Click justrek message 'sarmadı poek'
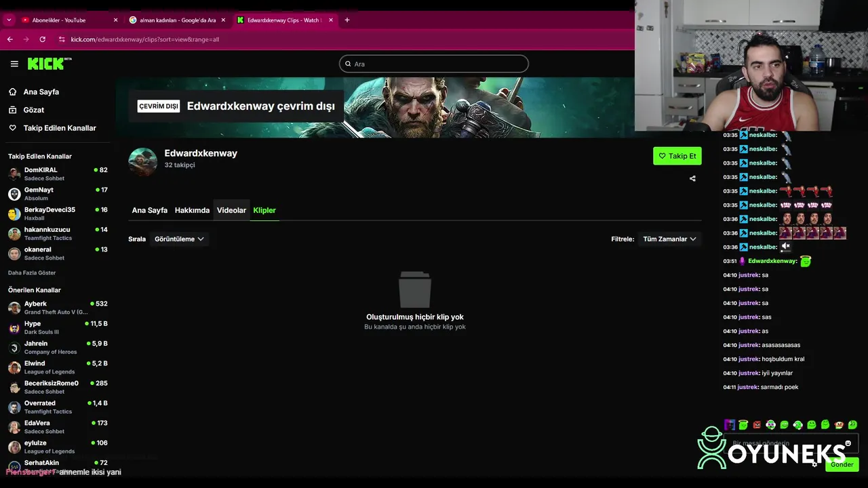This screenshot has width=868, height=488. 780,387
